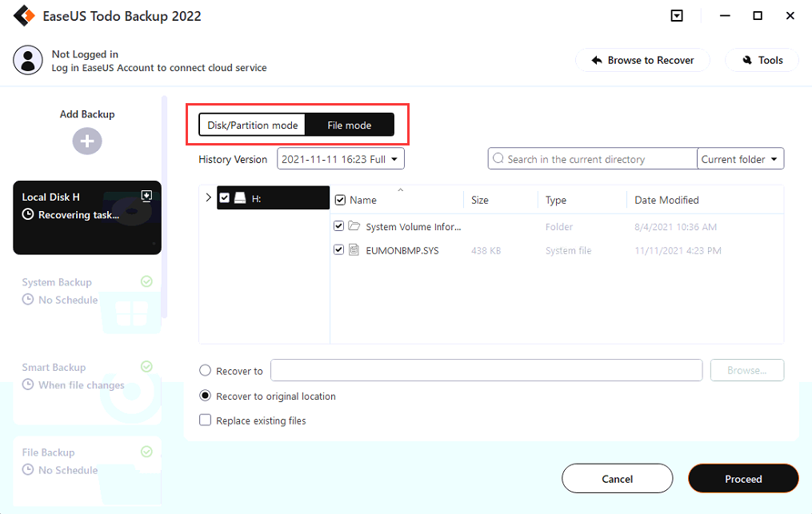Image resolution: width=812 pixels, height=514 pixels.
Task: Click the sidebar vertical scrollbar
Action: 164,208
